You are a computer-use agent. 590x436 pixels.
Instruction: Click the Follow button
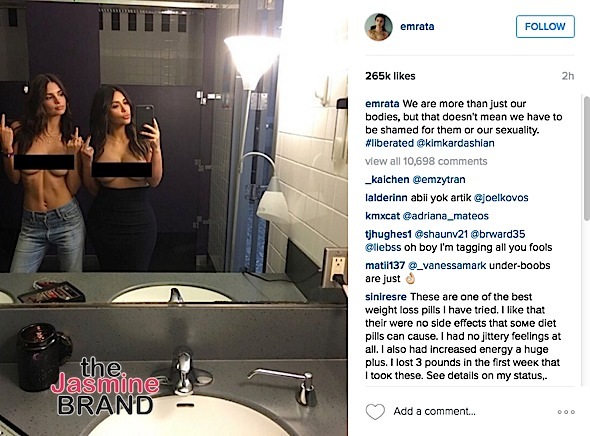click(x=545, y=26)
